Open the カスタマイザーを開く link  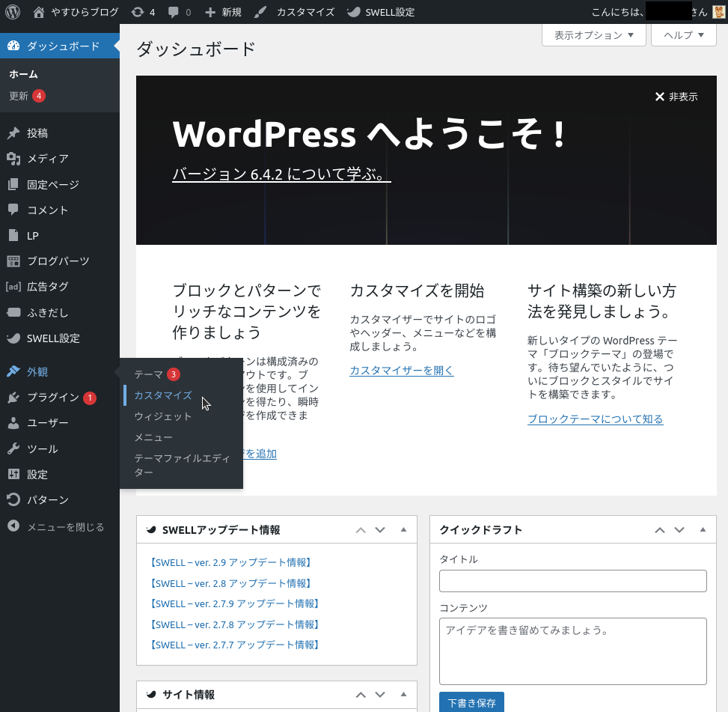pos(401,371)
